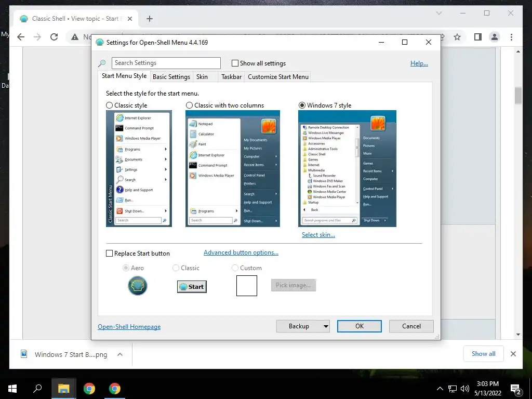Click Show all downloads button
This screenshot has height=399, width=532.
484,354
